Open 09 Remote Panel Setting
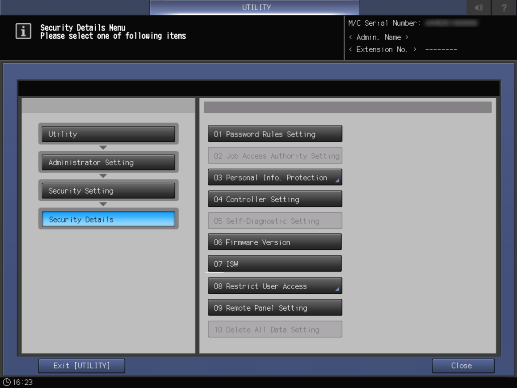517x388 pixels. [275, 308]
